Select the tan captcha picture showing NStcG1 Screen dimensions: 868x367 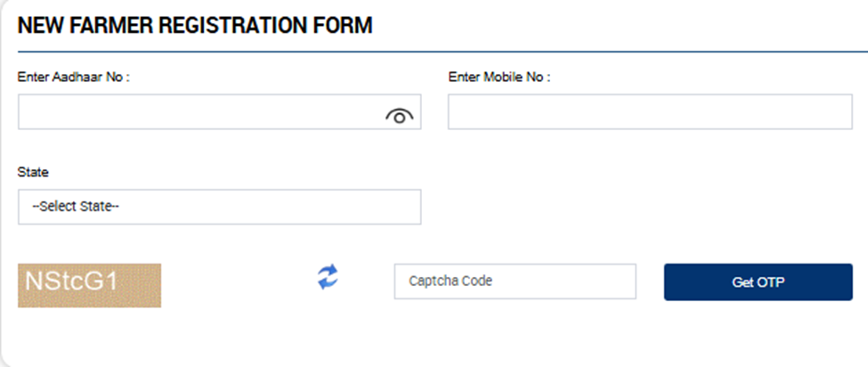pyautogui.click(x=90, y=285)
